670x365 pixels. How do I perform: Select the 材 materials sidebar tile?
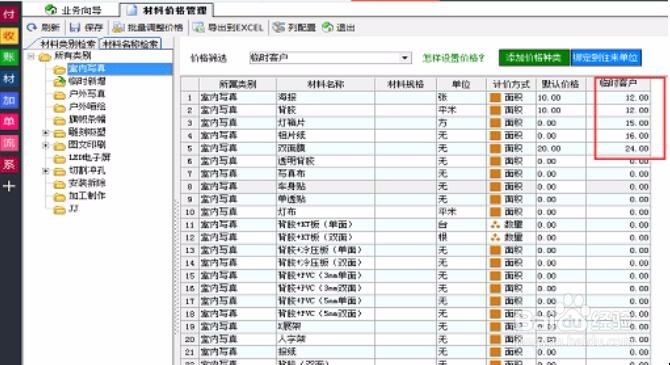[x=9, y=79]
